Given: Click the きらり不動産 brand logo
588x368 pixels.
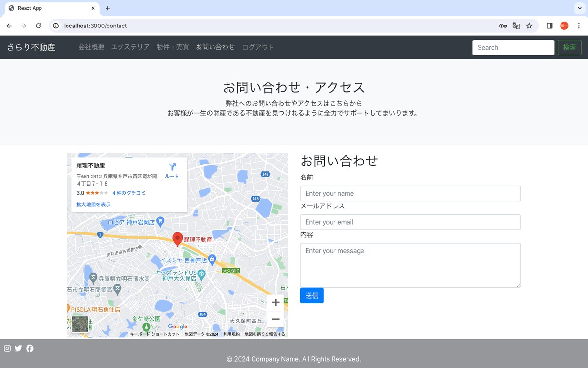Looking at the screenshot, I should [x=31, y=47].
